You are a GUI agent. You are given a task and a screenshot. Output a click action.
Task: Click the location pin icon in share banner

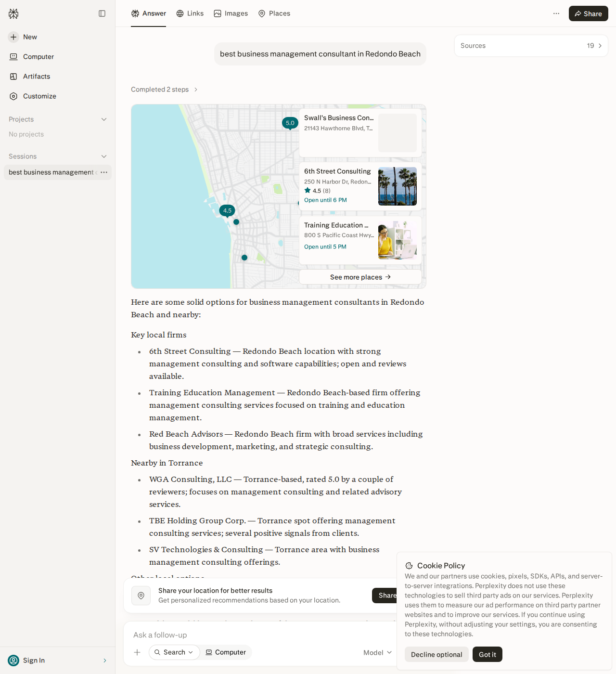[x=141, y=596]
